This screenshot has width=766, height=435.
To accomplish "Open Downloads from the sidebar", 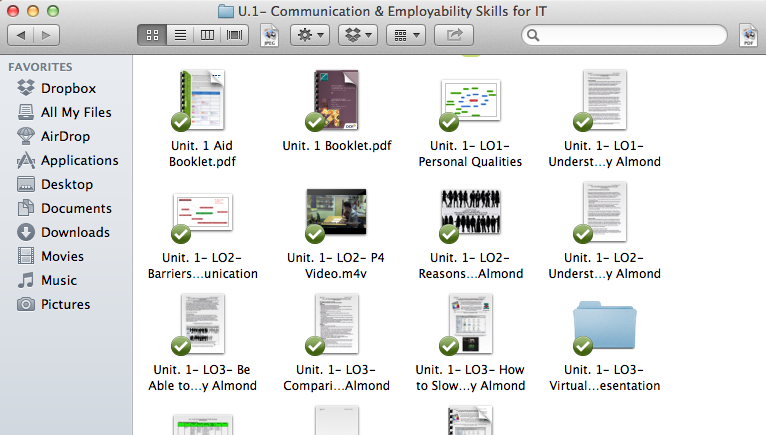I will [63, 232].
